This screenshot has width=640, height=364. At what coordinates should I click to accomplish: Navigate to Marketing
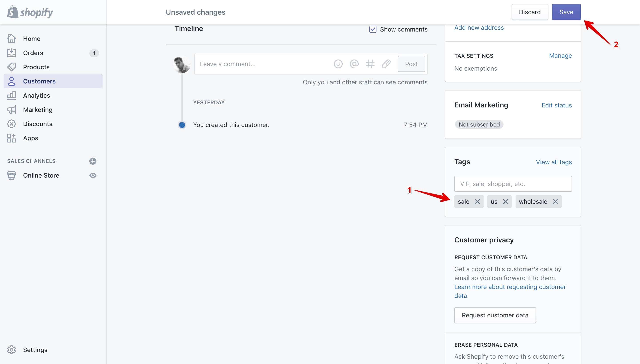[53, 110]
